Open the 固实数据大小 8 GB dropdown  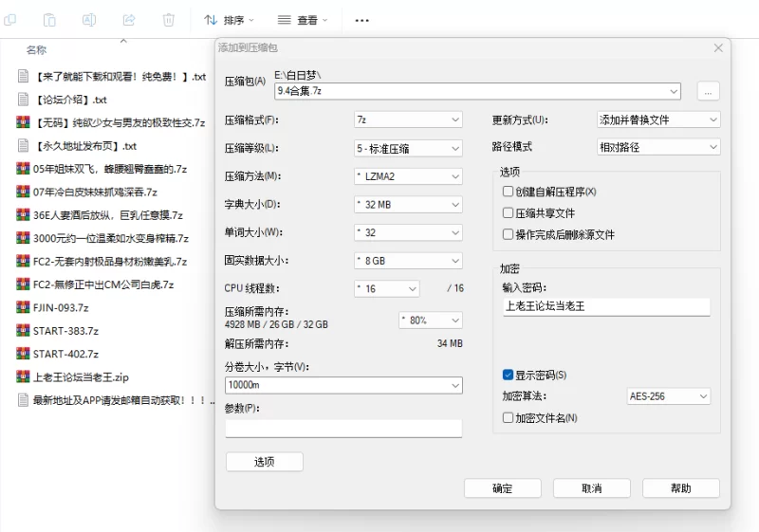(x=408, y=261)
